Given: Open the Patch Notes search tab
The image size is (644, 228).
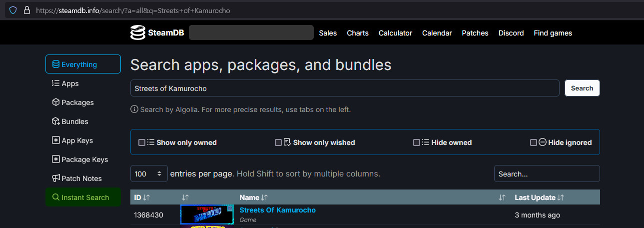Looking at the screenshot, I should (x=83, y=178).
